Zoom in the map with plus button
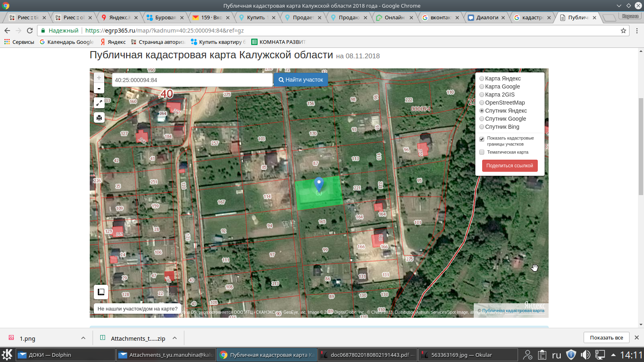 click(99, 78)
